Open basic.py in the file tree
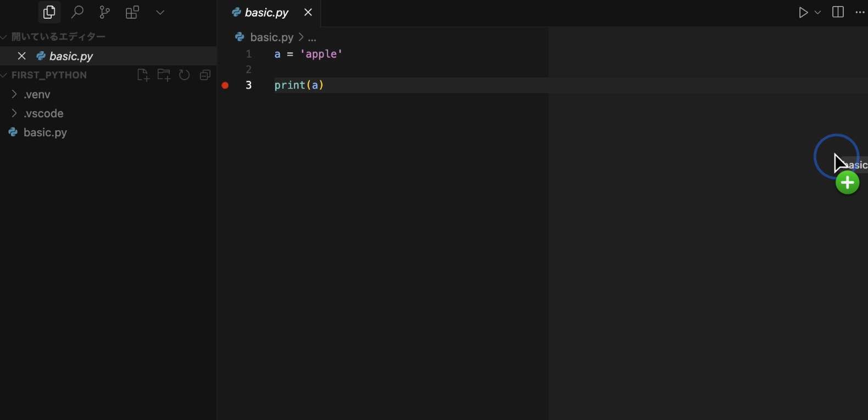The height and width of the screenshot is (420, 868). (x=45, y=132)
